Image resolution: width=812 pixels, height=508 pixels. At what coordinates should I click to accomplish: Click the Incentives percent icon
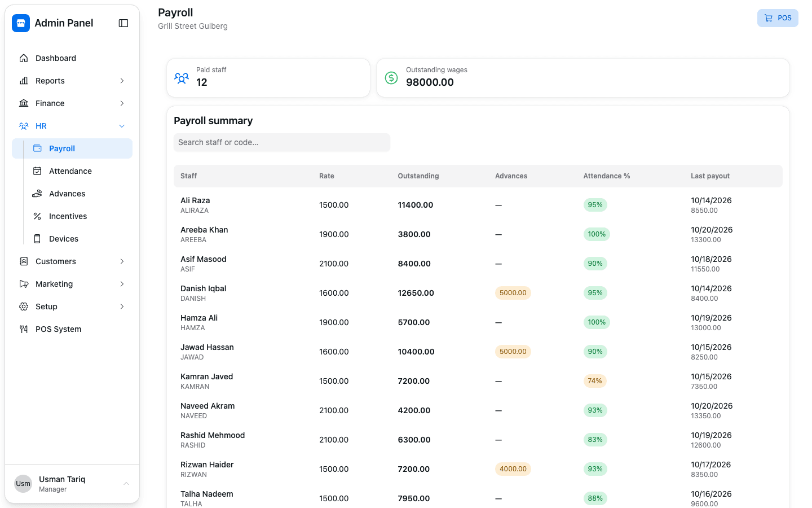click(37, 216)
